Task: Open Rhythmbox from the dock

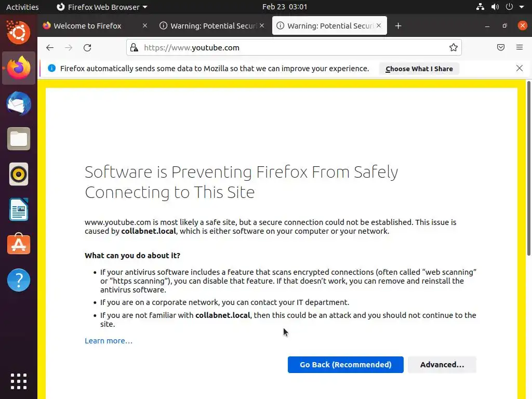Action: [19, 174]
